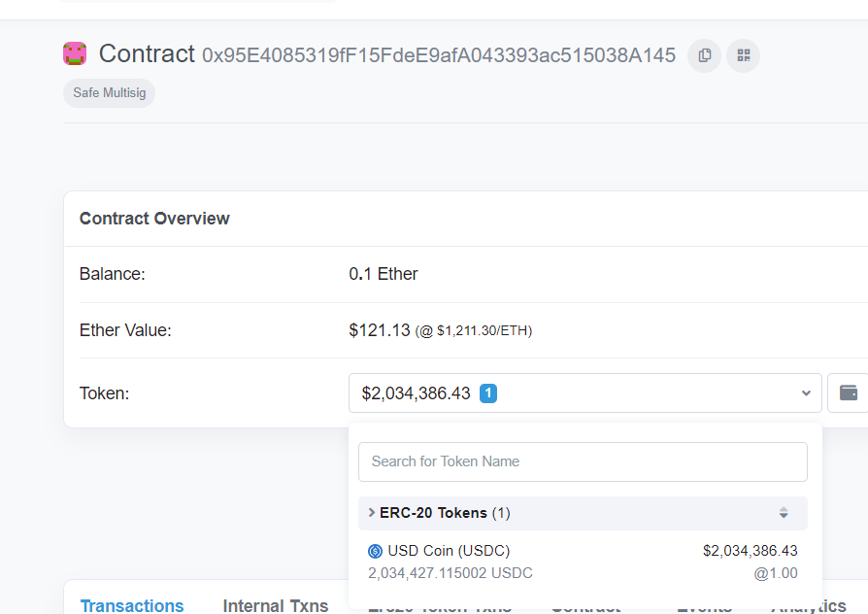Click the Safe Multisig label badge
Screen dimensions: 868x614
click(109, 92)
